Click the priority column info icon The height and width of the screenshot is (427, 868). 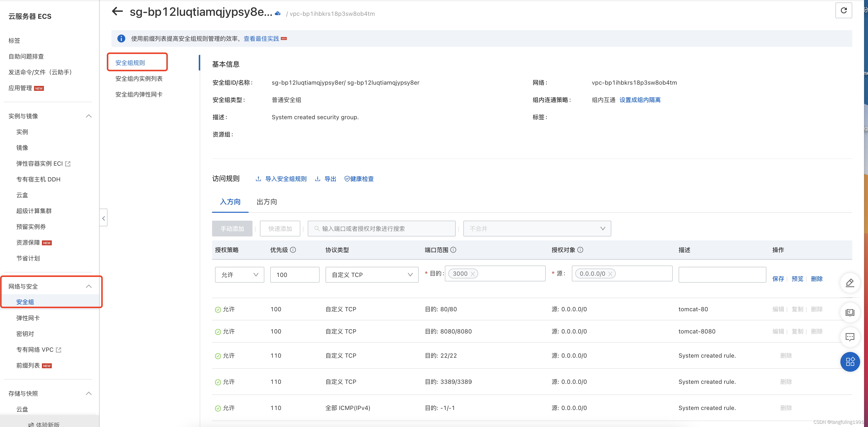coord(293,250)
